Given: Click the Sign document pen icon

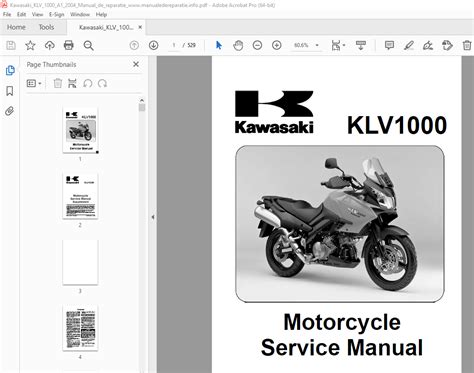Looking at the screenshot, I should [x=428, y=45].
